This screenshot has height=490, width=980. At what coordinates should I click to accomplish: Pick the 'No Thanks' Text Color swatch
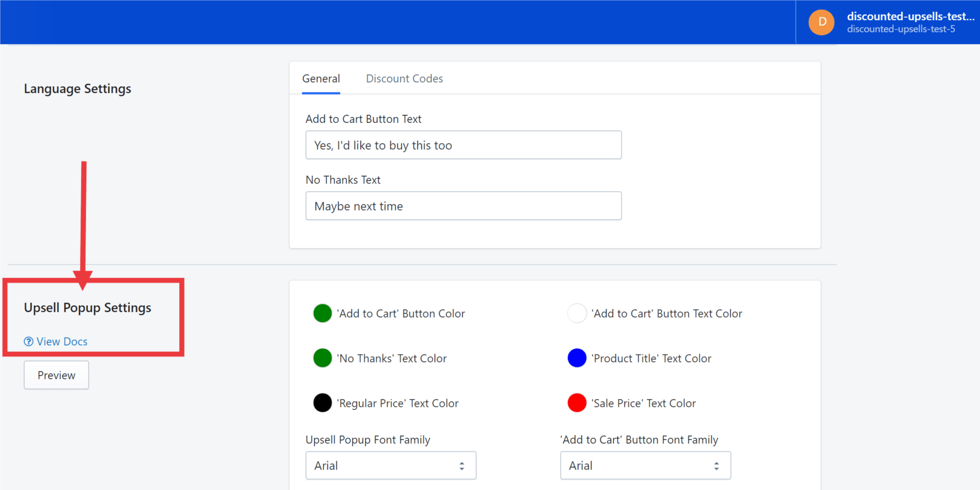click(322, 358)
